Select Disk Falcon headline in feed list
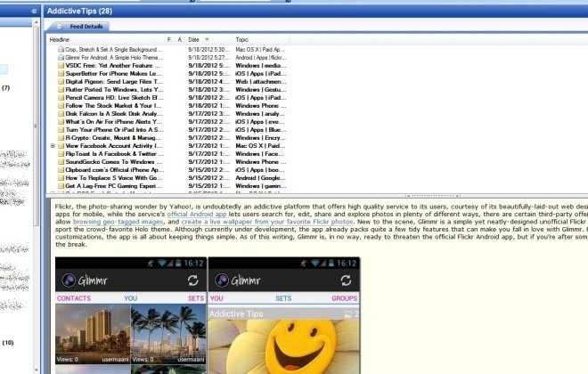The width and height of the screenshot is (588, 374). click(113, 113)
